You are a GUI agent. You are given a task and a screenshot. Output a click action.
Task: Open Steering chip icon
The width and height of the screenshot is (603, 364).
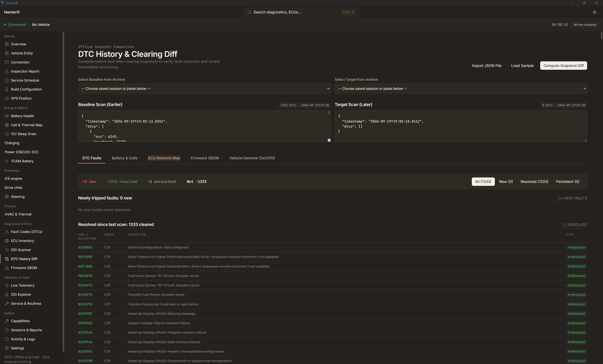[7, 197]
